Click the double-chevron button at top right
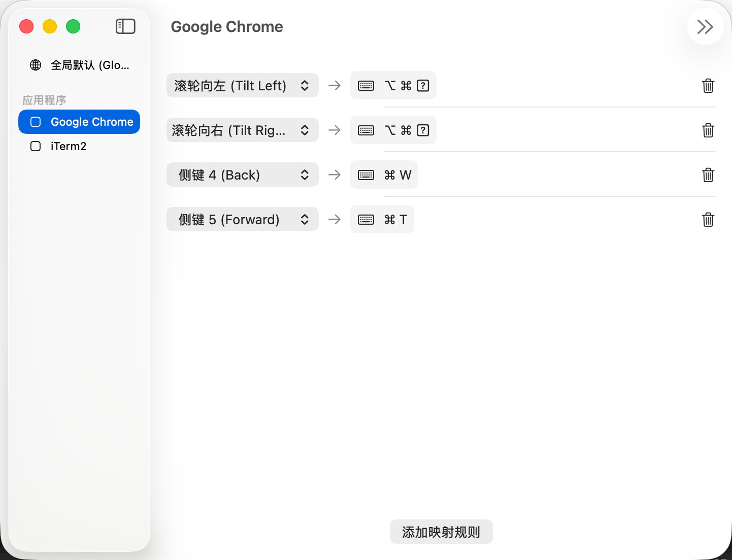 coord(705,27)
